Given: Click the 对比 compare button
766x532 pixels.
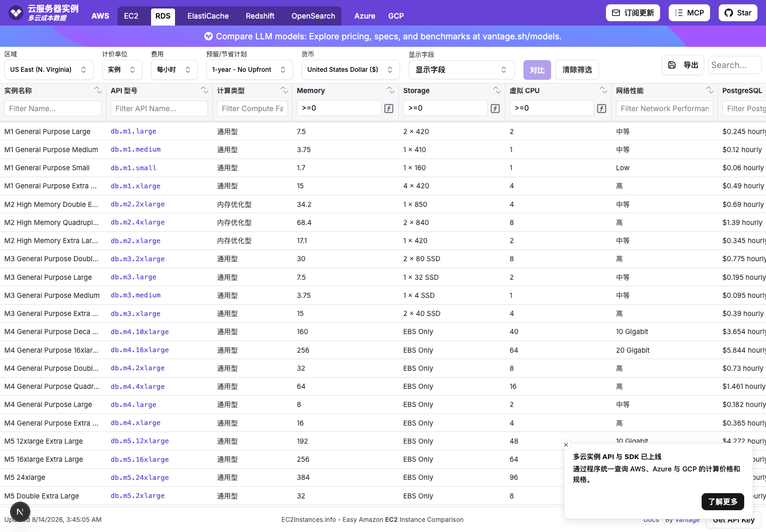Looking at the screenshot, I should point(537,70).
